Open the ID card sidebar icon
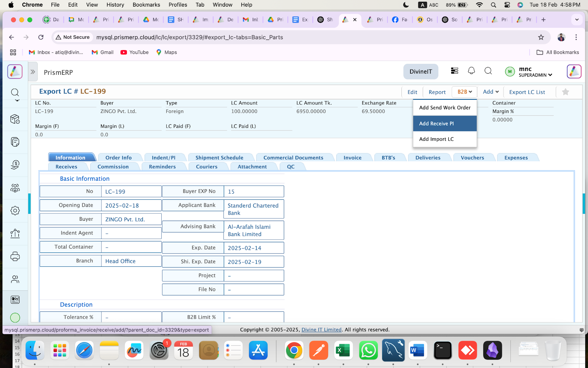The image size is (588, 368). point(15,300)
